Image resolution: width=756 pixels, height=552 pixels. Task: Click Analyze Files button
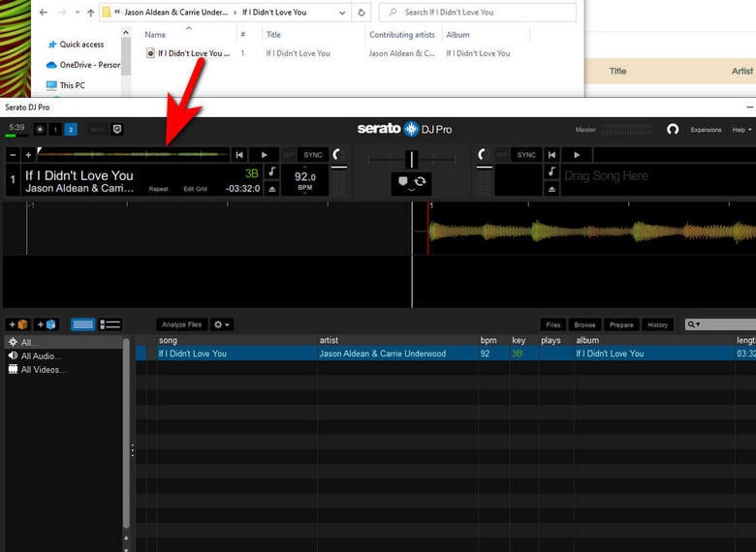point(182,324)
